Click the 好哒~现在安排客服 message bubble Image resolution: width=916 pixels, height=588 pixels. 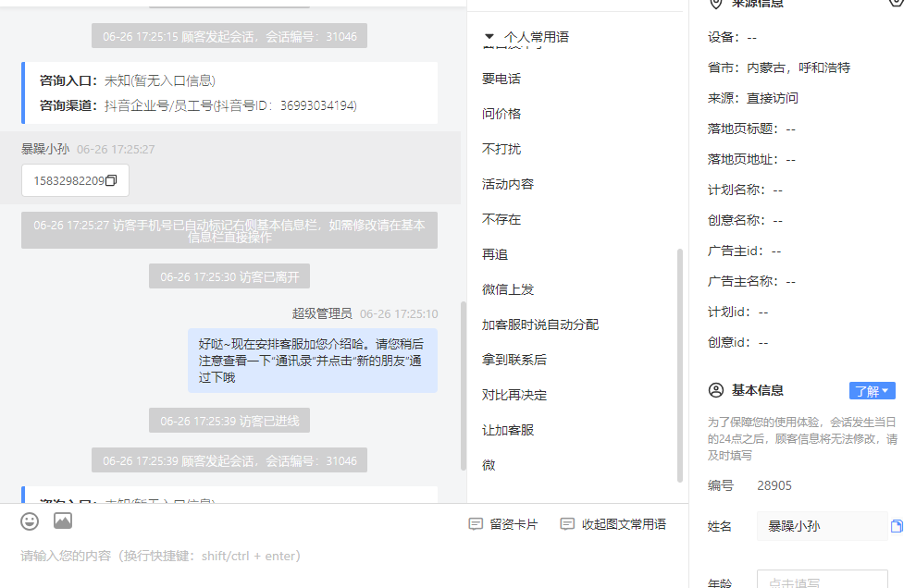click(313, 361)
